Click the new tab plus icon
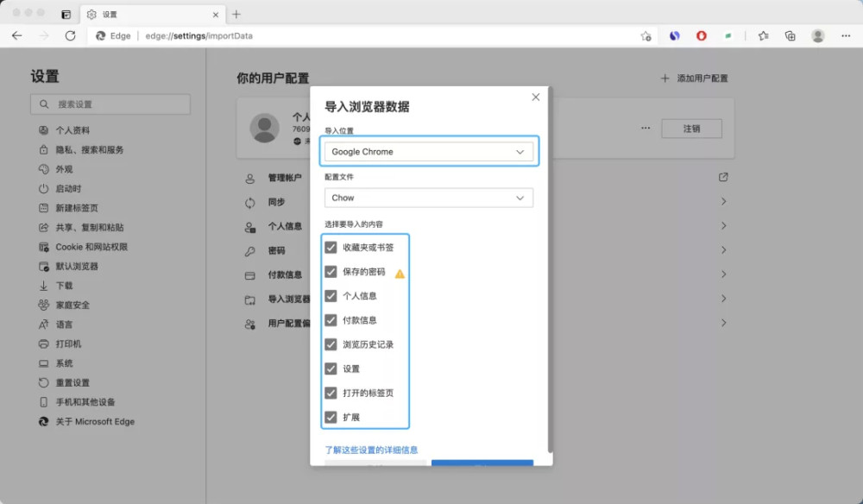 236,15
